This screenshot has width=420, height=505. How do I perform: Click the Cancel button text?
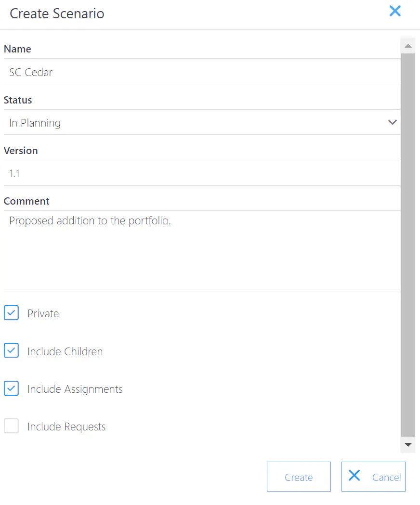[386, 477]
